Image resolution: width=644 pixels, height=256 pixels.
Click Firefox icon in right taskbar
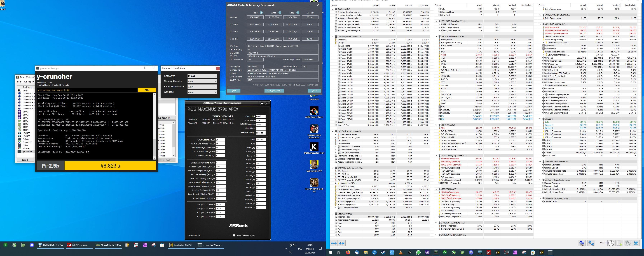click(348, 252)
